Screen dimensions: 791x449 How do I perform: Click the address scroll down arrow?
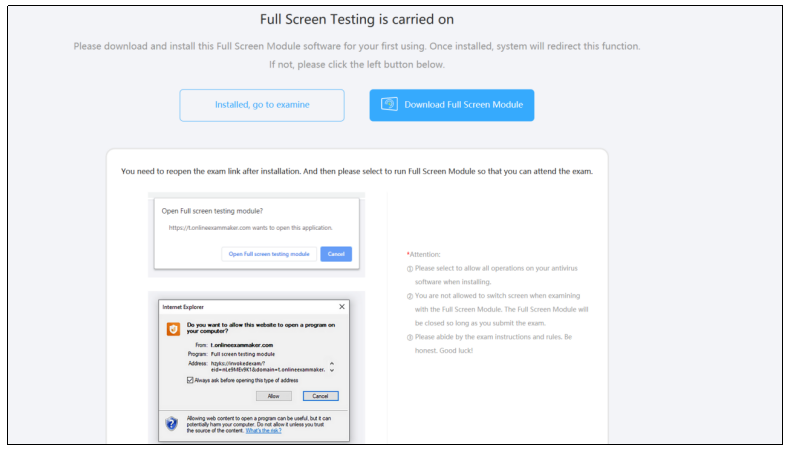(x=332, y=370)
